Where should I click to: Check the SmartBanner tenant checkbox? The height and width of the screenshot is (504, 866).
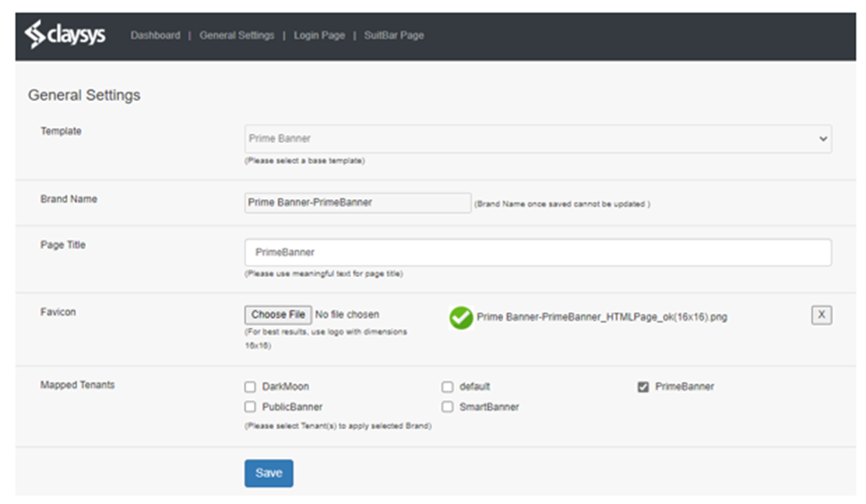click(448, 407)
